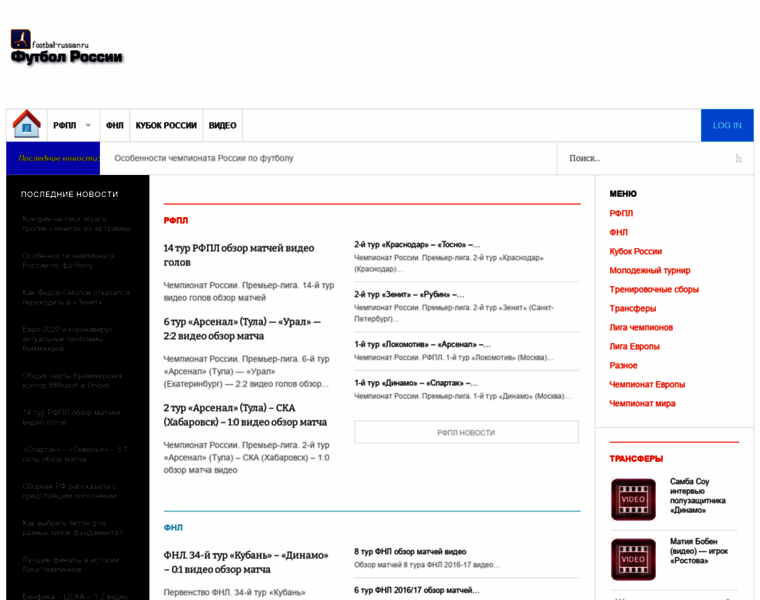Click the Футбол России site logo
The width and height of the screenshot is (760, 600).
(x=66, y=47)
